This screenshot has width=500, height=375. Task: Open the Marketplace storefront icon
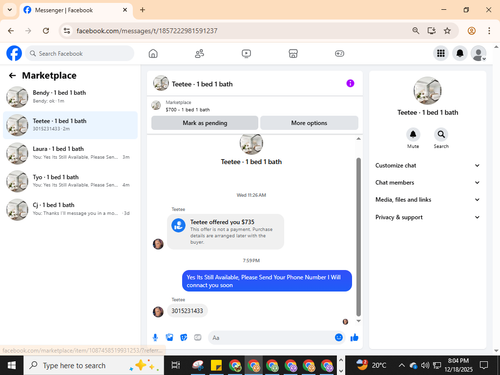click(293, 53)
